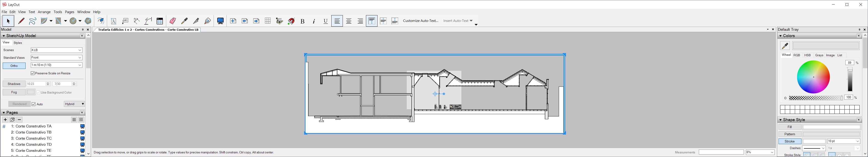
Task: Switch to the Styles tab
Action: [x=18, y=43]
